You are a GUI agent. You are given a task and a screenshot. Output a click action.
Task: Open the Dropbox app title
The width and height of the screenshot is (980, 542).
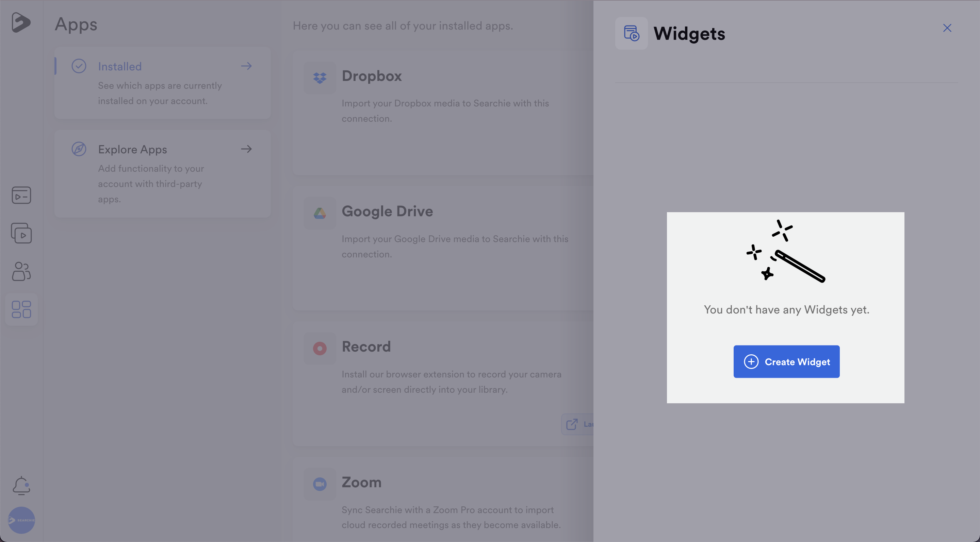coord(372,76)
